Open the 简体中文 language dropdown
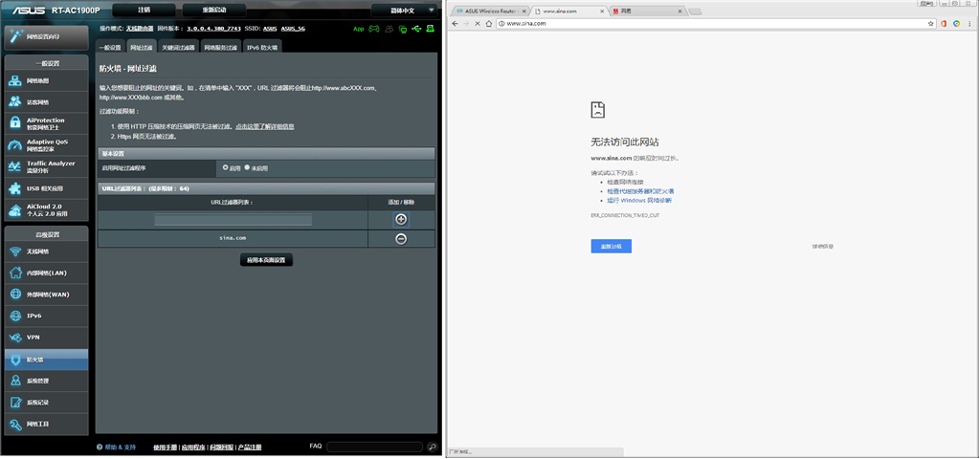The height and width of the screenshot is (459, 980). tap(403, 11)
